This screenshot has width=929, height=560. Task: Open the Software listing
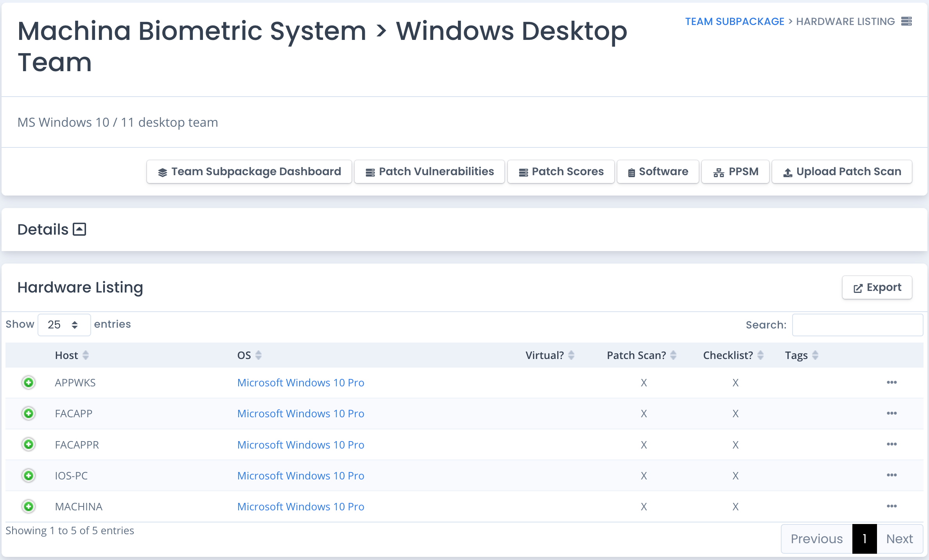(x=658, y=172)
